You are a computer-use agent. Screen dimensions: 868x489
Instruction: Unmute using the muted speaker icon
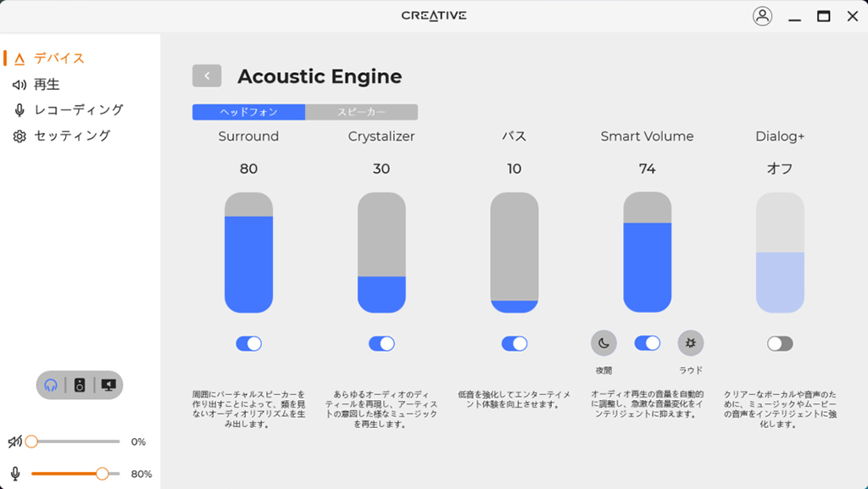(x=15, y=442)
